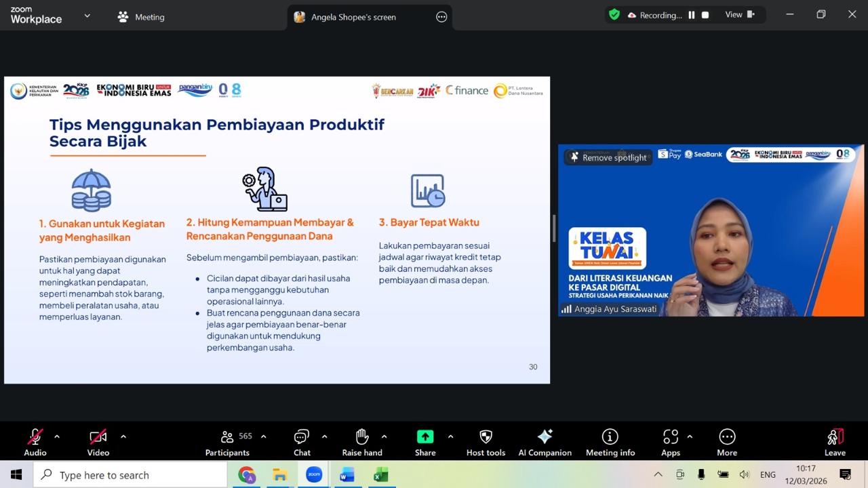Screen dimensions: 868x488
Task: Launch AI Companion sparkle icon
Action: 545,443
